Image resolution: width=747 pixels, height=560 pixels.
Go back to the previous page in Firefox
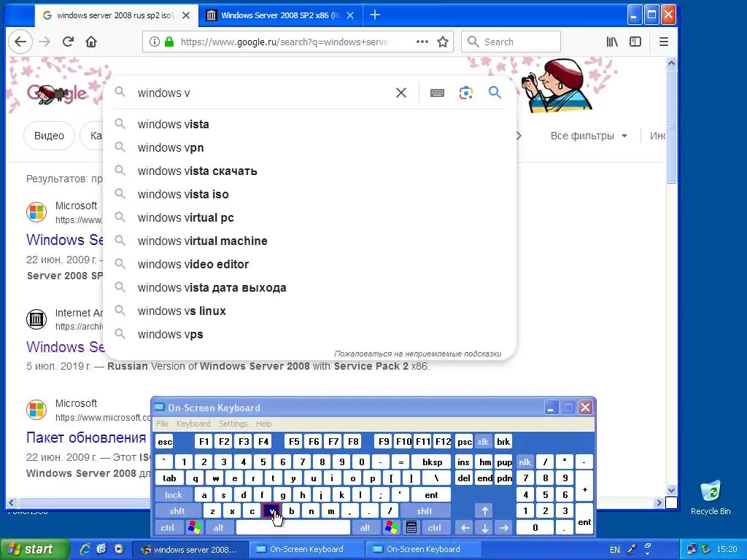(x=20, y=42)
